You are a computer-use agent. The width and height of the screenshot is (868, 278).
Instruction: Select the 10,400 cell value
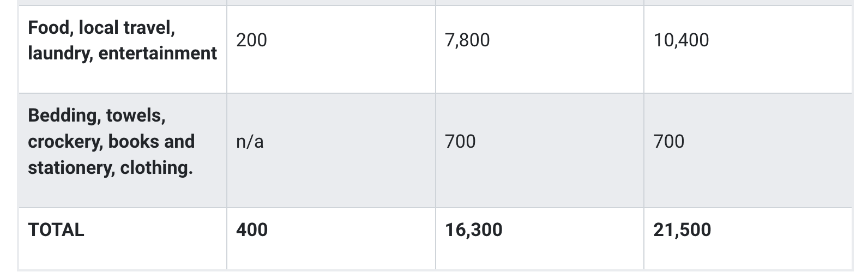[x=682, y=40]
